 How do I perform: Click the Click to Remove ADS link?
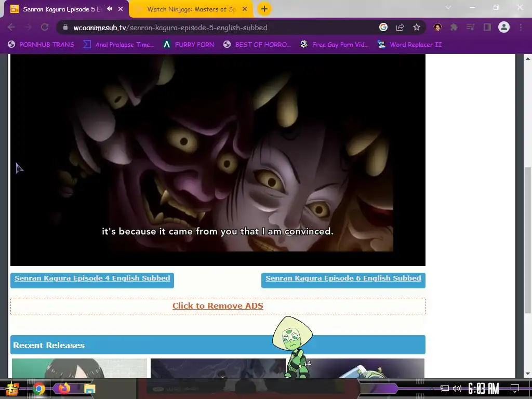(218, 305)
